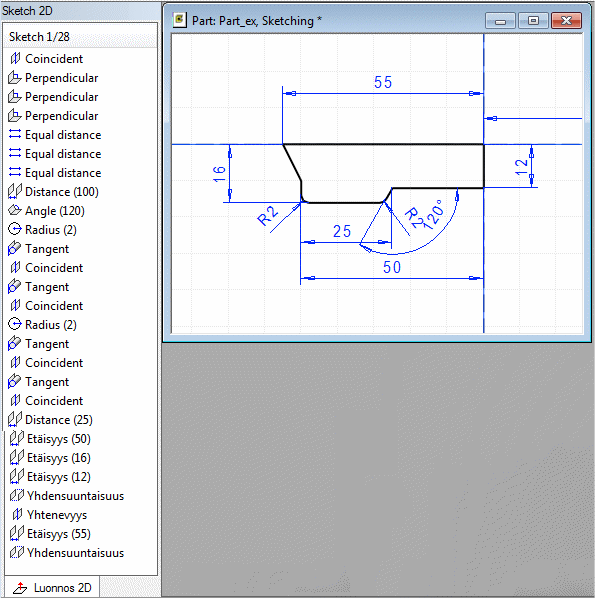Click the Distance (100) constraint icon
The width and height of the screenshot is (595, 599).
coord(15,191)
